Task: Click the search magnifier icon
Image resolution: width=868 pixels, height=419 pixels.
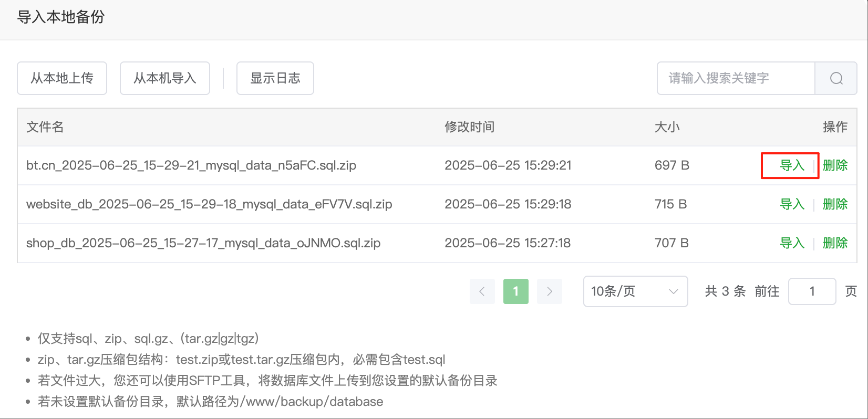Action: point(836,78)
